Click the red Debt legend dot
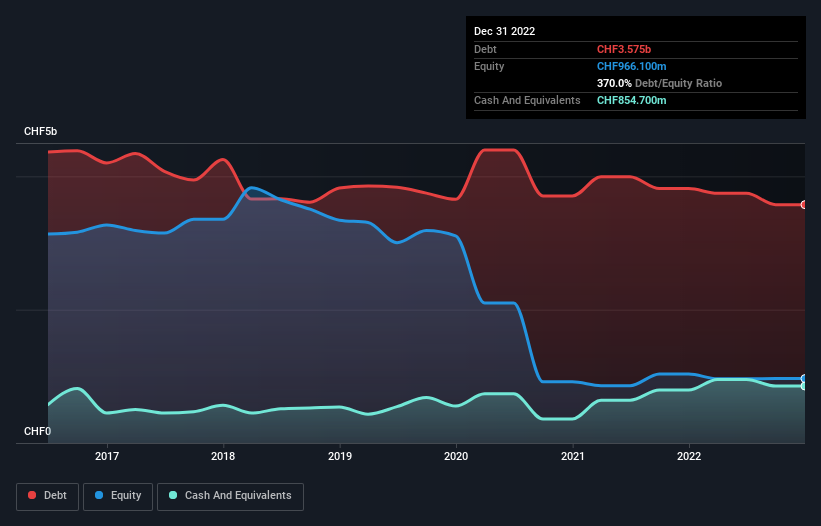This screenshot has width=821, height=526. click(x=32, y=495)
